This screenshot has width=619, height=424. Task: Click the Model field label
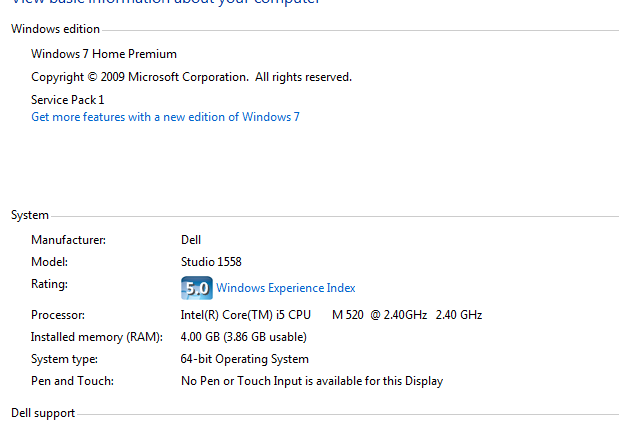(49, 262)
